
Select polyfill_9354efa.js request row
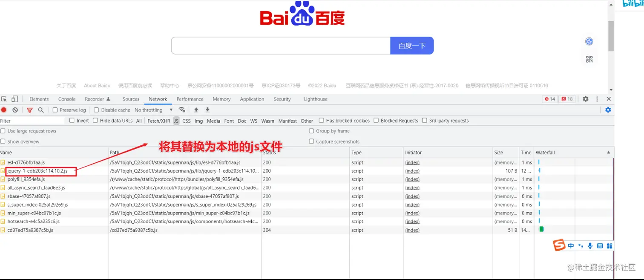pos(307,179)
